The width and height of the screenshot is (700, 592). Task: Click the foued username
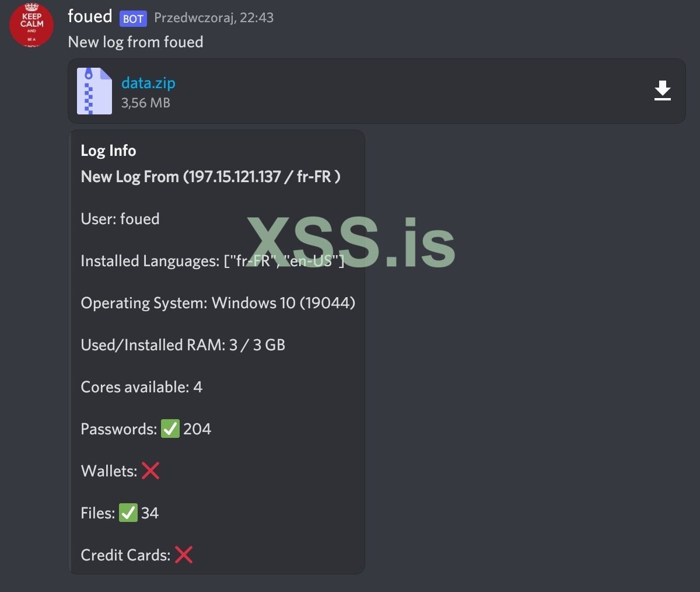[x=90, y=16]
